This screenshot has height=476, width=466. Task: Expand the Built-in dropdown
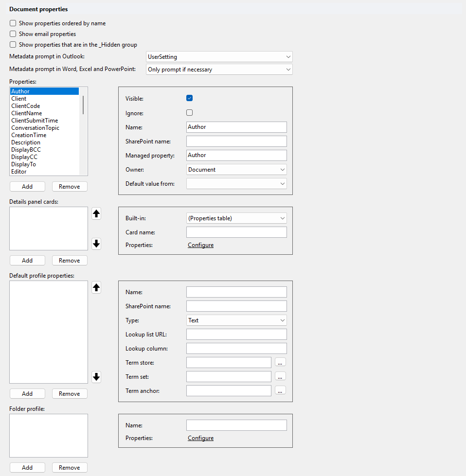[x=236, y=218]
